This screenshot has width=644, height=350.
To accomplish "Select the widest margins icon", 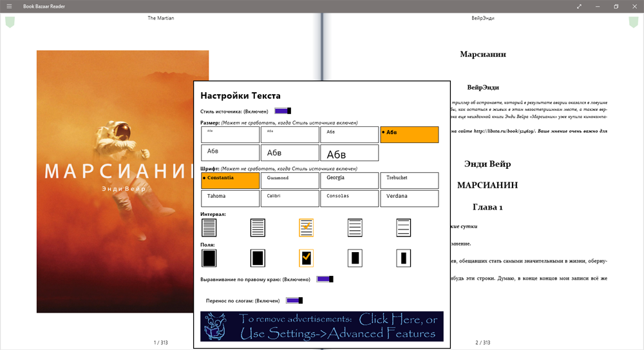I will click(403, 258).
